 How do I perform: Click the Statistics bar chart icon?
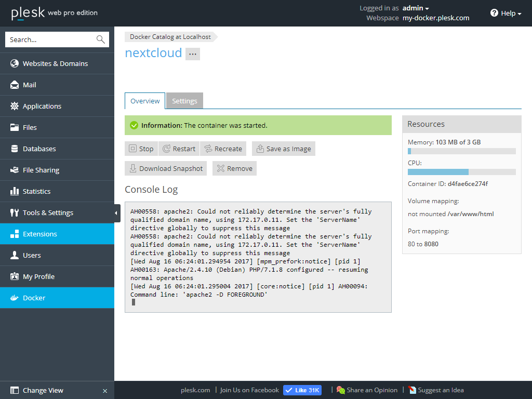click(x=14, y=191)
